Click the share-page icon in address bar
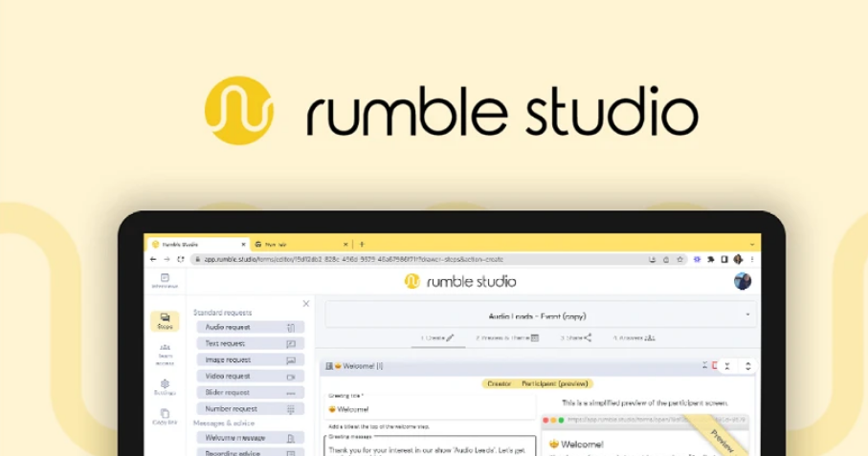 point(666,259)
